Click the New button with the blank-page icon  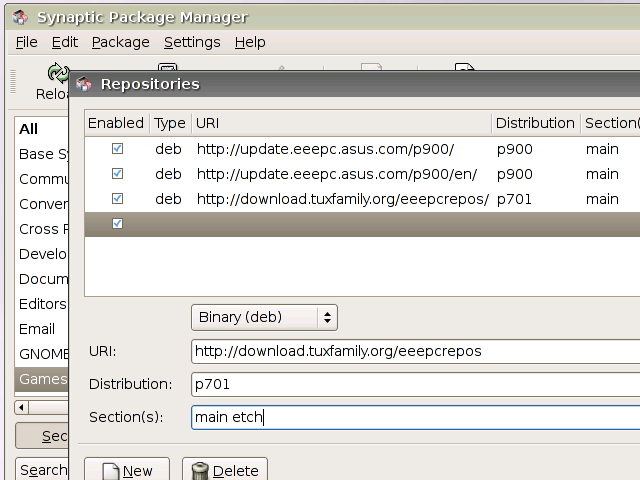[127, 469]
